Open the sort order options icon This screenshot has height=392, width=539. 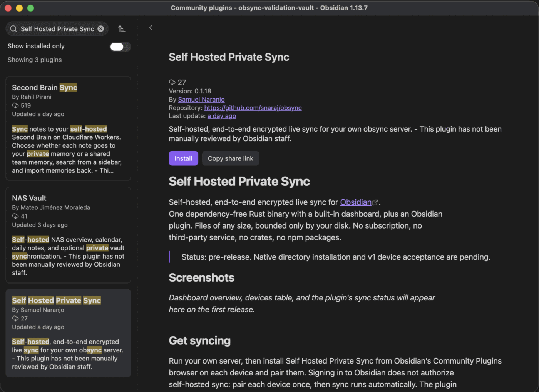(x=122, y=29)
